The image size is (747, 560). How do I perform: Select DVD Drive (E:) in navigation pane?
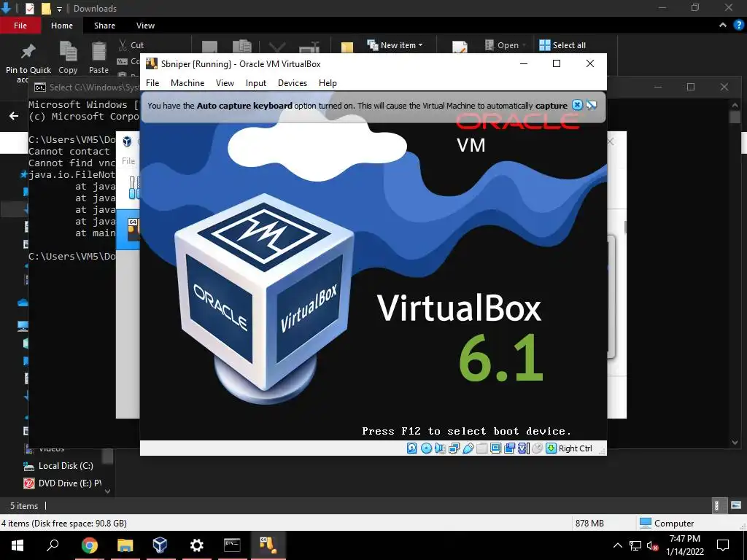pos(63,483)
